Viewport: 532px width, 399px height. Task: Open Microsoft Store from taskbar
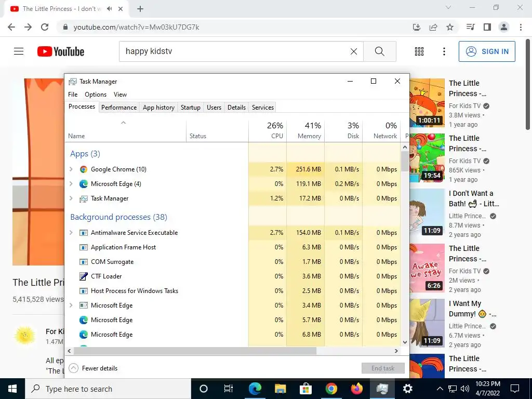(x=305, y=389)
